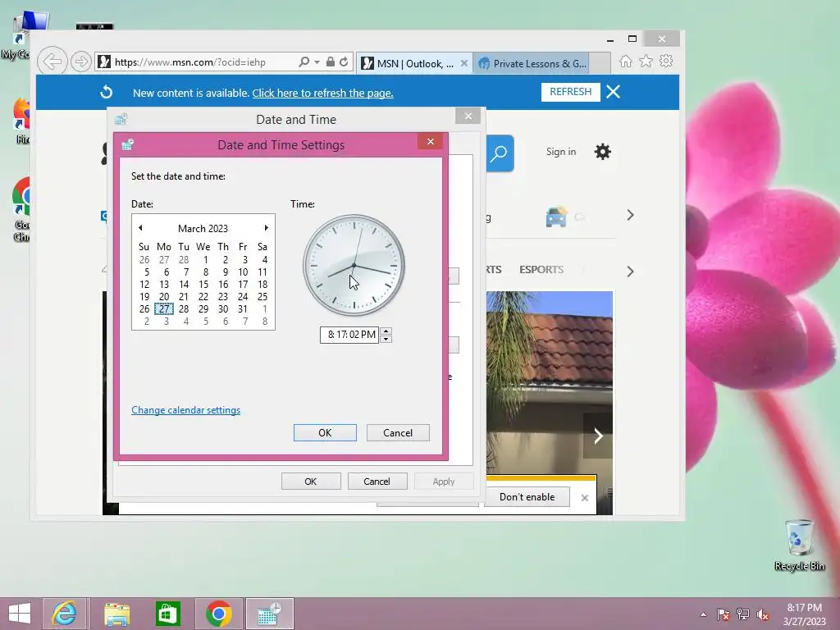Viewport: 840px width, 630px height.
Task: Go to previous month in calendar
Action: pos(140,228)
